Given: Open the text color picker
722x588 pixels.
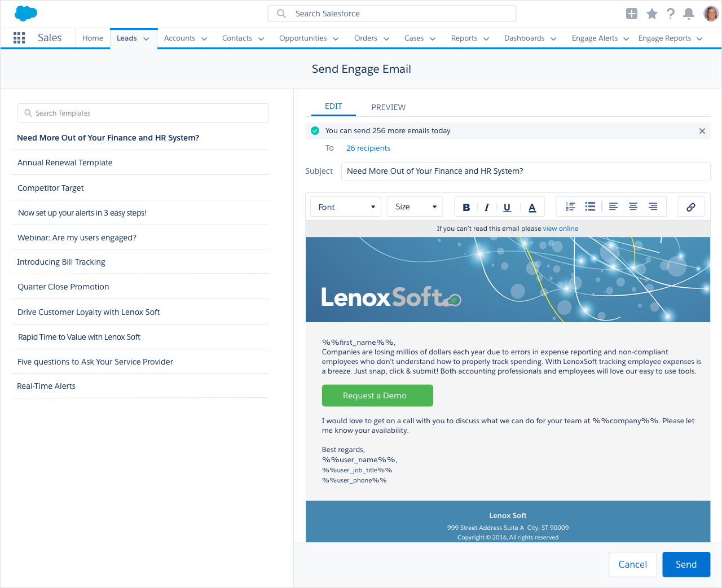Looking at the screenshot, I should click(x=532, y=207).
